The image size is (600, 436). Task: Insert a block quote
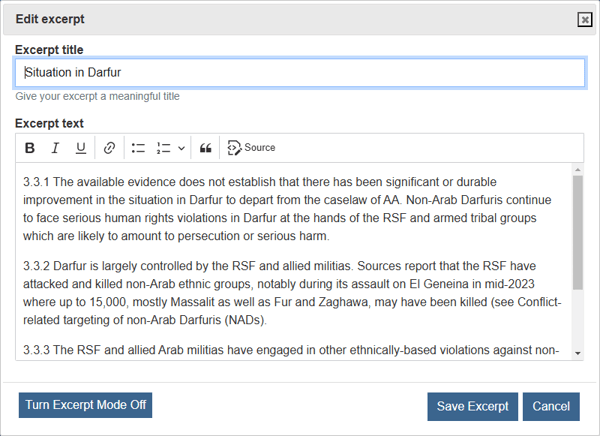point(205,148)
